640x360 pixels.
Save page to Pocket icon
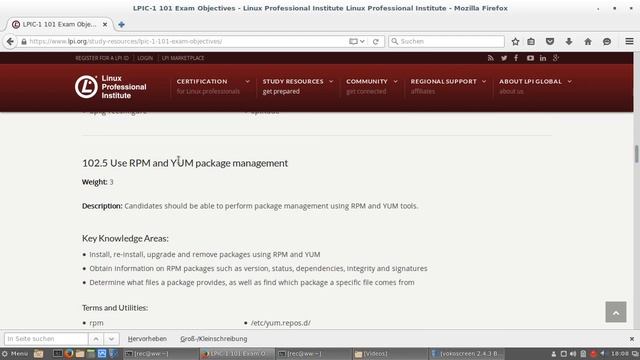pos(550,41)
